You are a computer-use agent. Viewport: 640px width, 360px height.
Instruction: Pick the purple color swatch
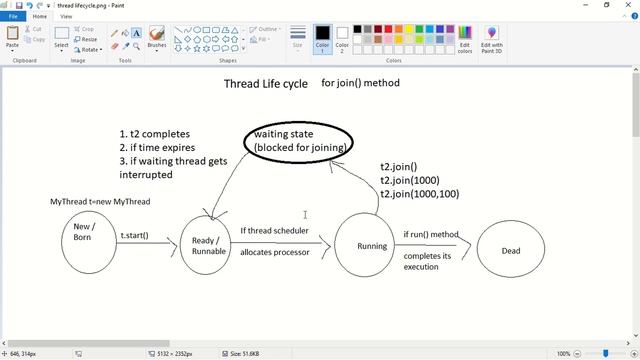tap(450, 29)
